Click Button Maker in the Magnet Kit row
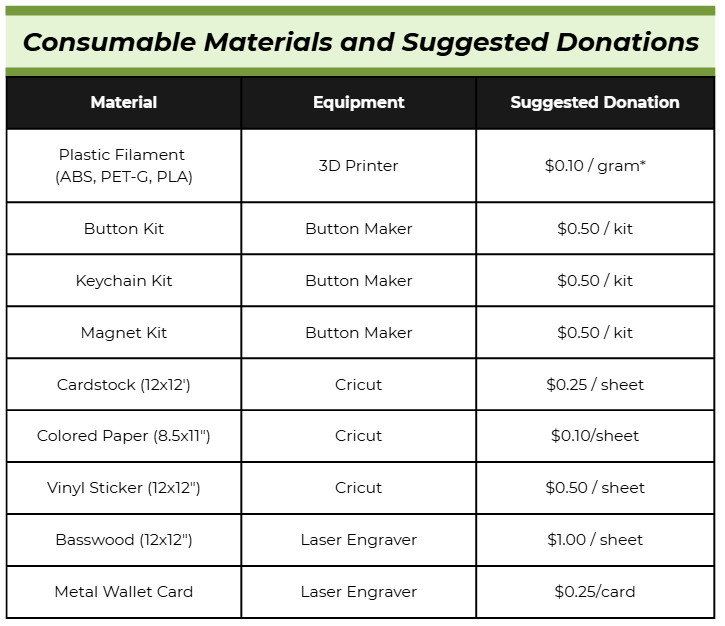Image resolution: width=725 pixels, height=626 pixels. [359, 333]
